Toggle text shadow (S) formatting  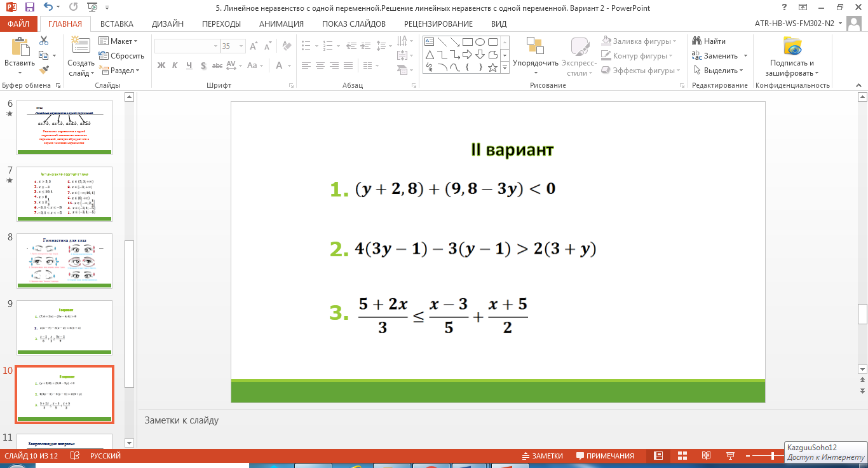point(203,65)
